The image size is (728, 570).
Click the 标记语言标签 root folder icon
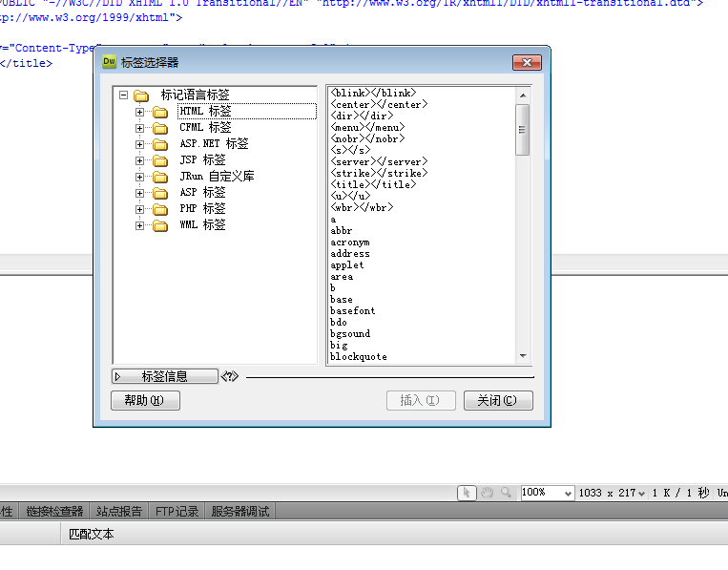tap(141, 95)
